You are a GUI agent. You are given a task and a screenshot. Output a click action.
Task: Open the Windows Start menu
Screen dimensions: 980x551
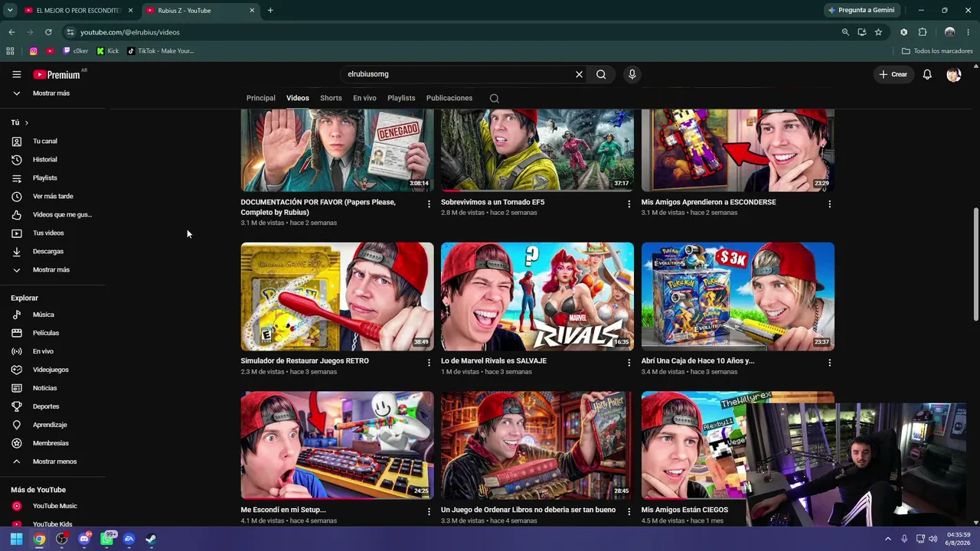pos(16,539)
